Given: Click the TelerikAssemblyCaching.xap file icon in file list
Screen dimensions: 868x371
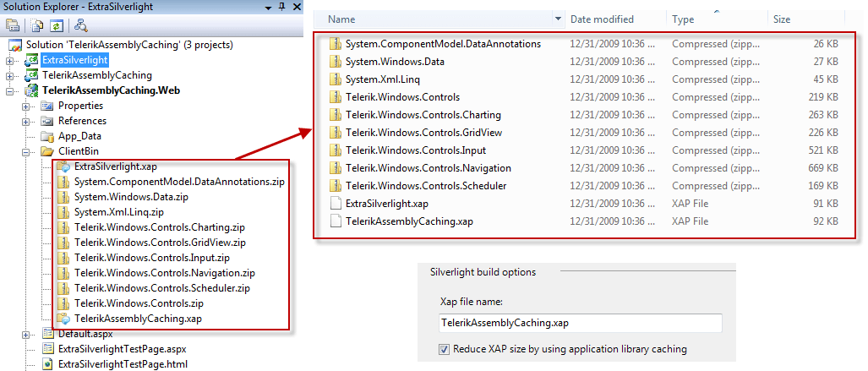Looking at the screenshot, I should [x=335, y=221].
